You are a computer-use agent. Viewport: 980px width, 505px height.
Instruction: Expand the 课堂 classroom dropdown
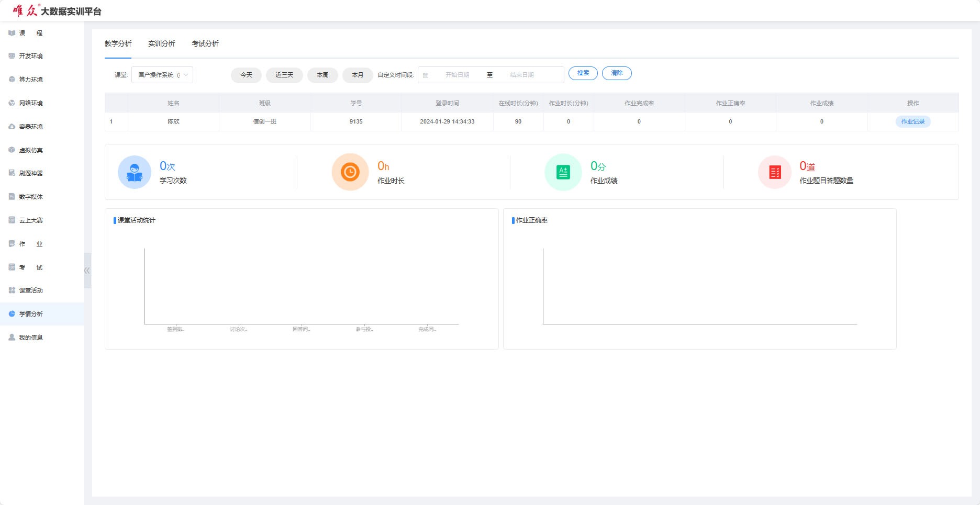click(162, 75)
